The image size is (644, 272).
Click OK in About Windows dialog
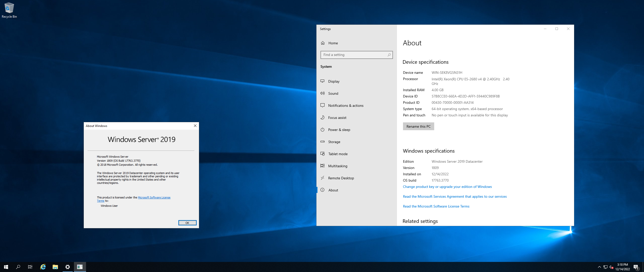(x=187, y=223)
